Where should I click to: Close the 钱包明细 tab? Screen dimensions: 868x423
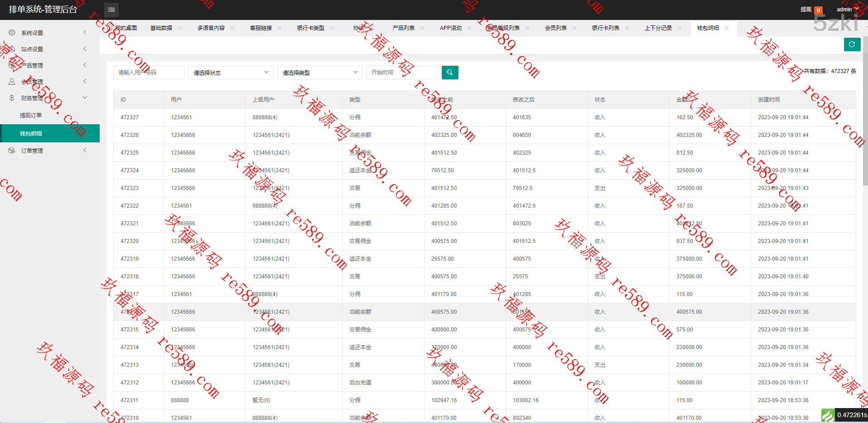[x=727, y=28]
